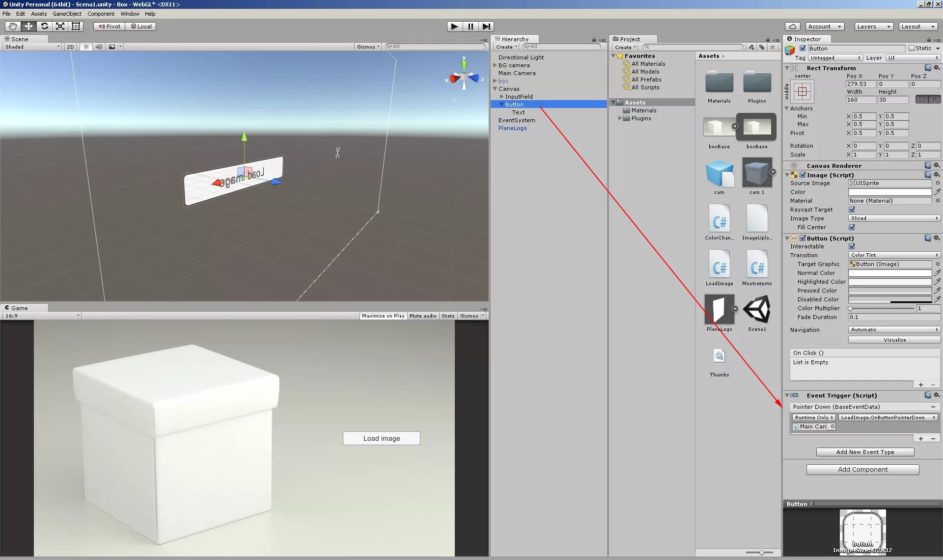Screen dimensions: 943x560
Task: Open the Cloud services icon
Action: 792,27
